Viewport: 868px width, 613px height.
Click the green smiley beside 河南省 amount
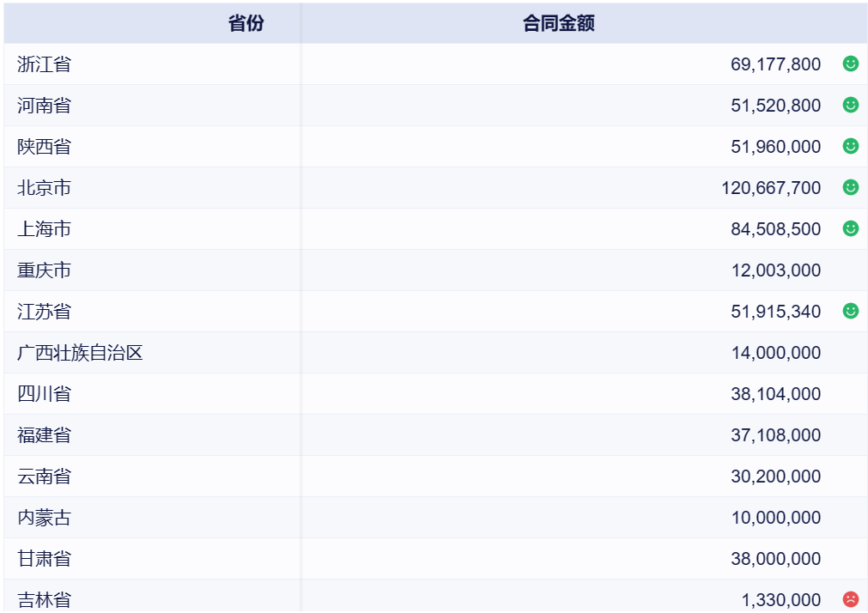850,105
